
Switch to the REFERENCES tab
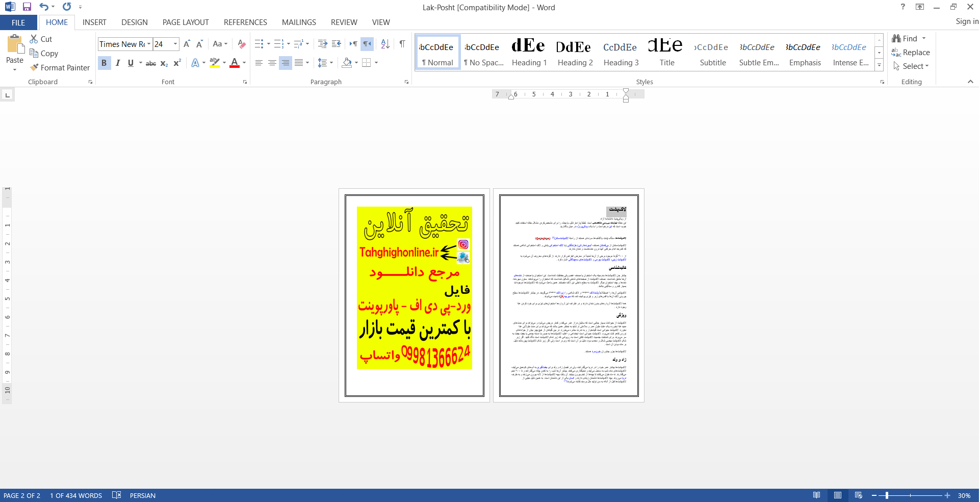(245, 22)
